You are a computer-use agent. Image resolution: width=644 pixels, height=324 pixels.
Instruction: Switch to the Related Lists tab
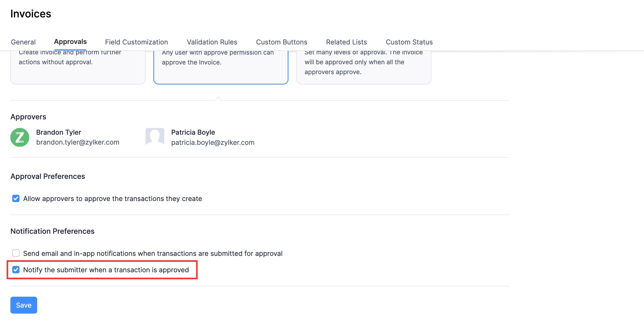346,42
